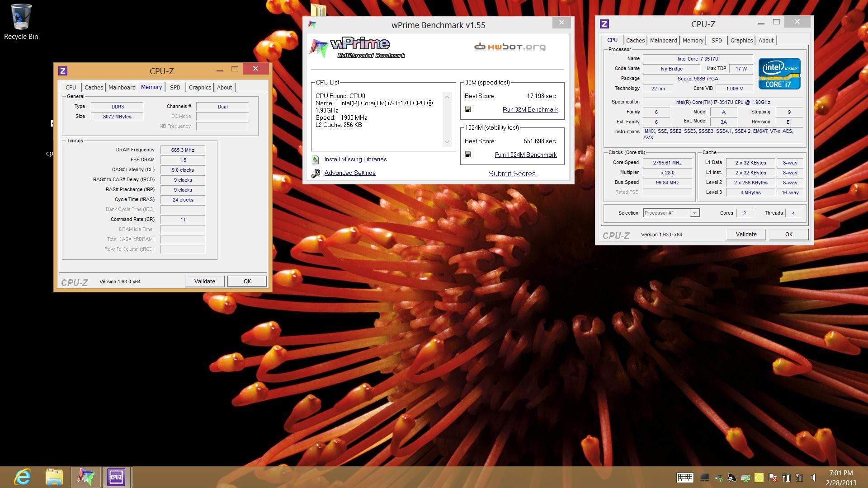Open Advanced Settings link
Viewport: 868px width, 488px height.
pos(349,173)
